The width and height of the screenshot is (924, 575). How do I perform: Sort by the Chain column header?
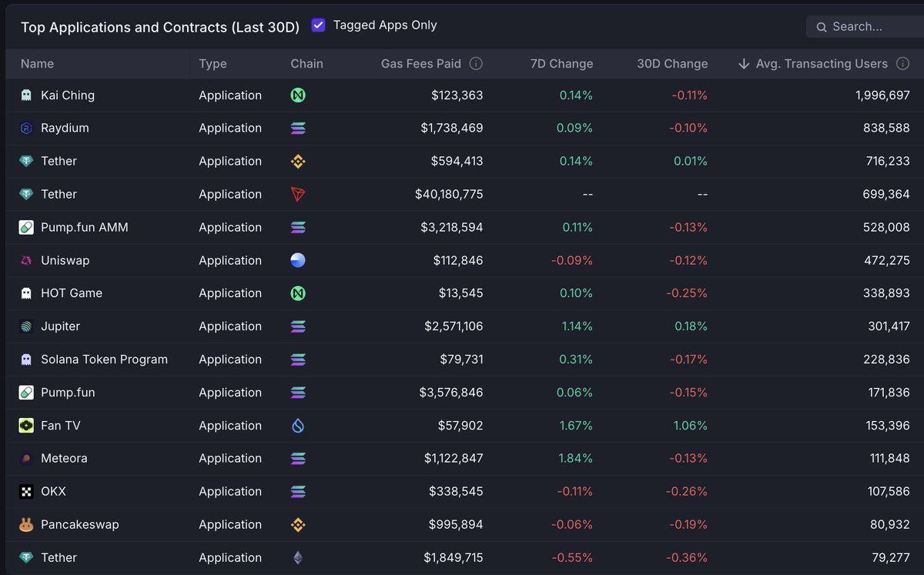[x=306, y=64]
